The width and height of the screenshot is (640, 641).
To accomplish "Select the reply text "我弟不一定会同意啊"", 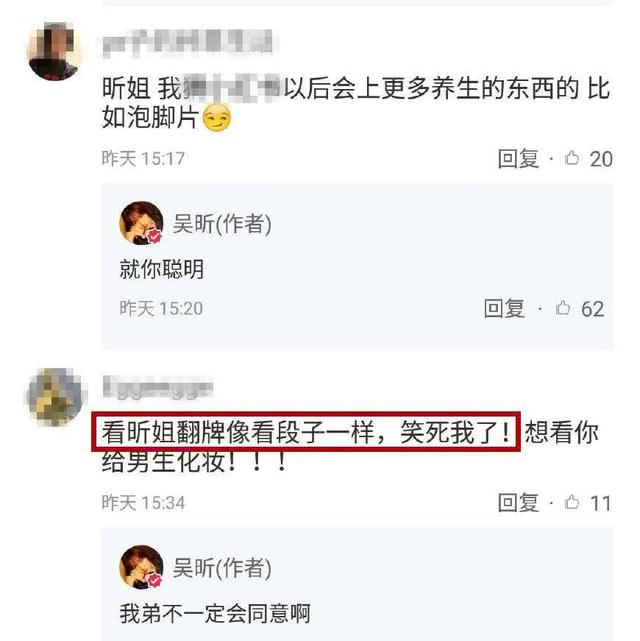I will [215, 614].
